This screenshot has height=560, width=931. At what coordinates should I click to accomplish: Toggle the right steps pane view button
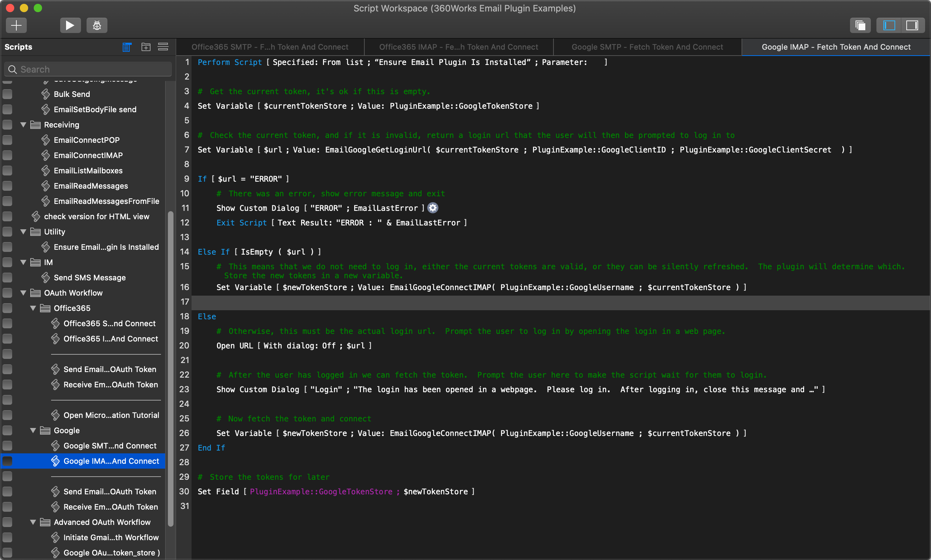point(913,25)
